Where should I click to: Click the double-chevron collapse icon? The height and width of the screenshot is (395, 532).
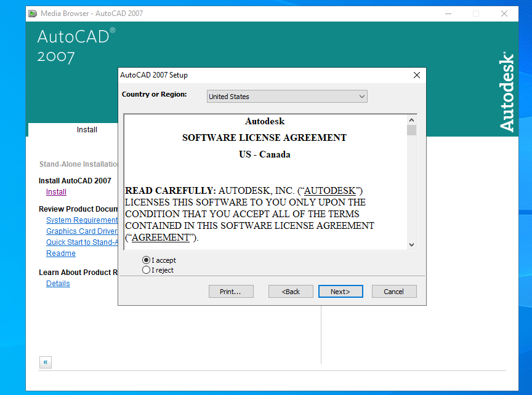[46, 362]
